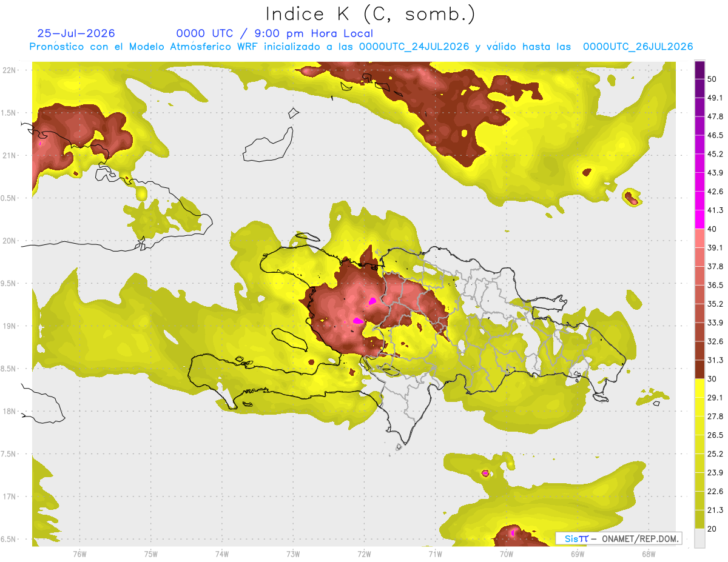The image size is (728, 562).
Task: Click the "69W" longitude label
Action: tap(578, 554)
